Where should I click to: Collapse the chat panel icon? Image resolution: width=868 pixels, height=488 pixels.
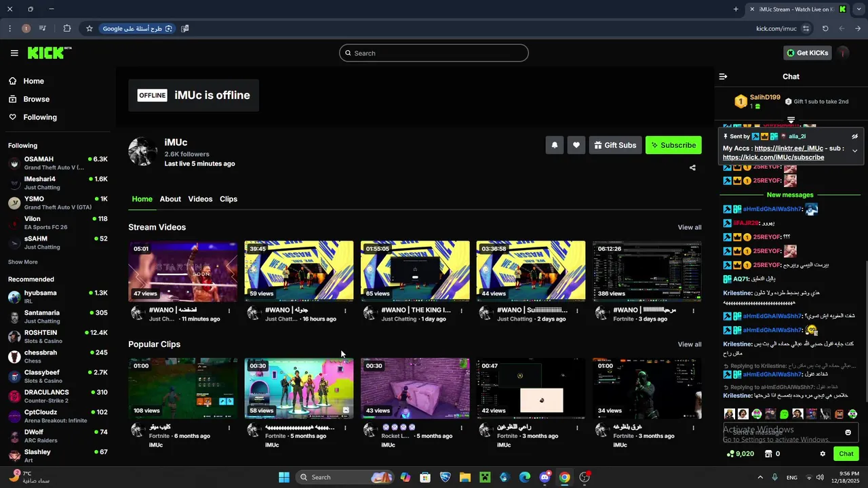point(723,77)
